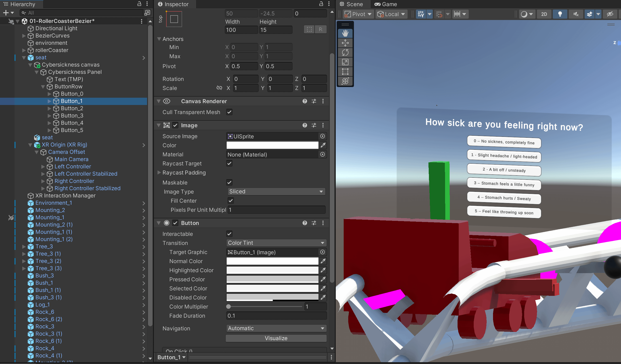
Task: Open the Pressed Color swatch
Action: click(272, 279)
